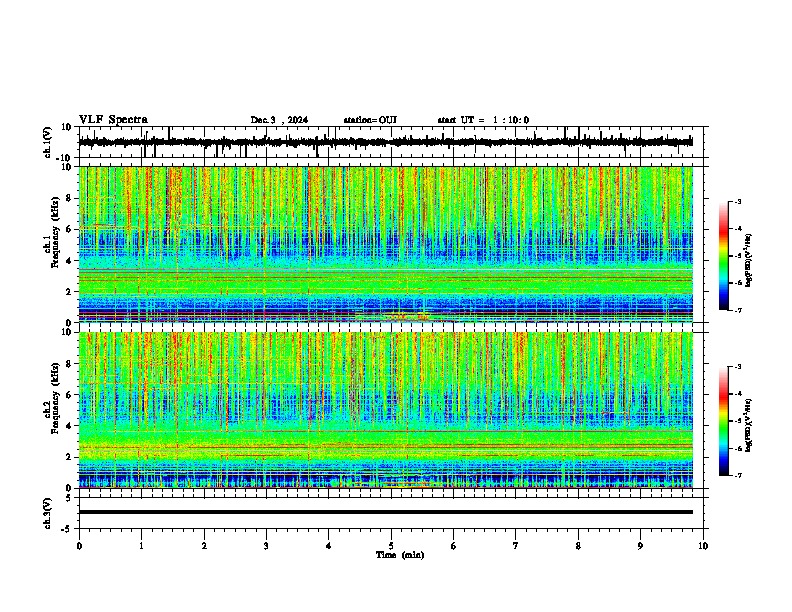This screenshot has height=612, width=792.
Task: Click tick label "1" on the Time axis
Action: click(x=141, y=546)
